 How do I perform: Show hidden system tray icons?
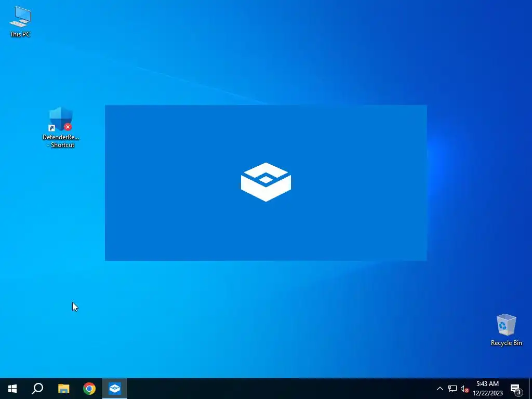(440, 389)
